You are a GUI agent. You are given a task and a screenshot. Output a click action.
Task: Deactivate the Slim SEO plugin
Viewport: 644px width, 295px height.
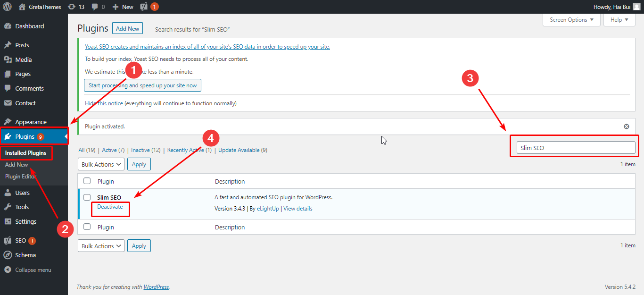110,207
